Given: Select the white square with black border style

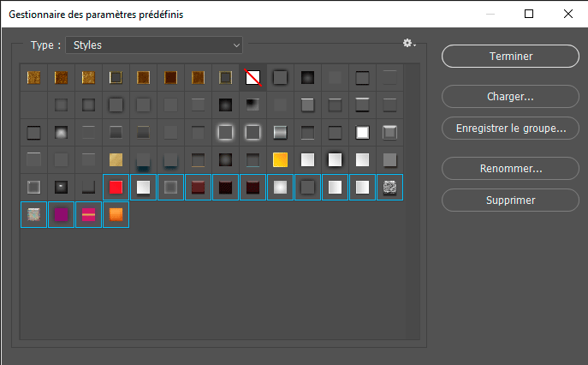Looking at the screenshot, I should [362, 133].
